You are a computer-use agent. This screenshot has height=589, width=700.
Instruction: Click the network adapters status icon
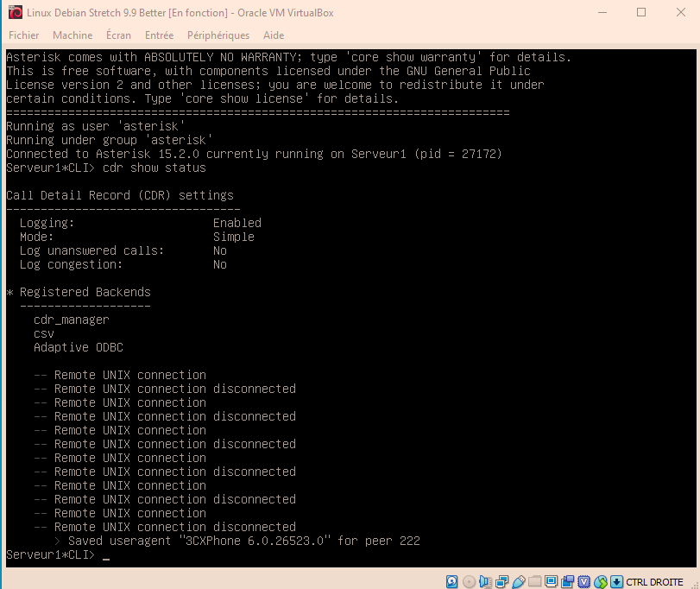tap(501, 581)
